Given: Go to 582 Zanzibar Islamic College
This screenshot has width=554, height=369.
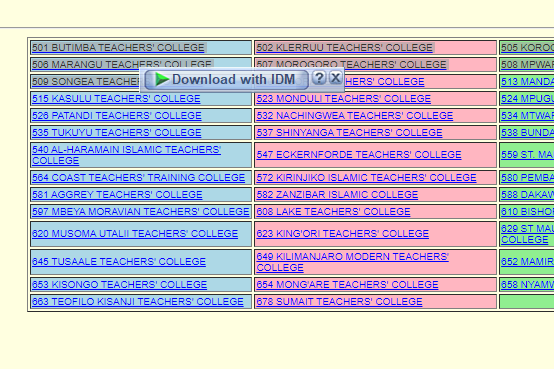Looking at the screenshot, I should [x=337, y=194].
